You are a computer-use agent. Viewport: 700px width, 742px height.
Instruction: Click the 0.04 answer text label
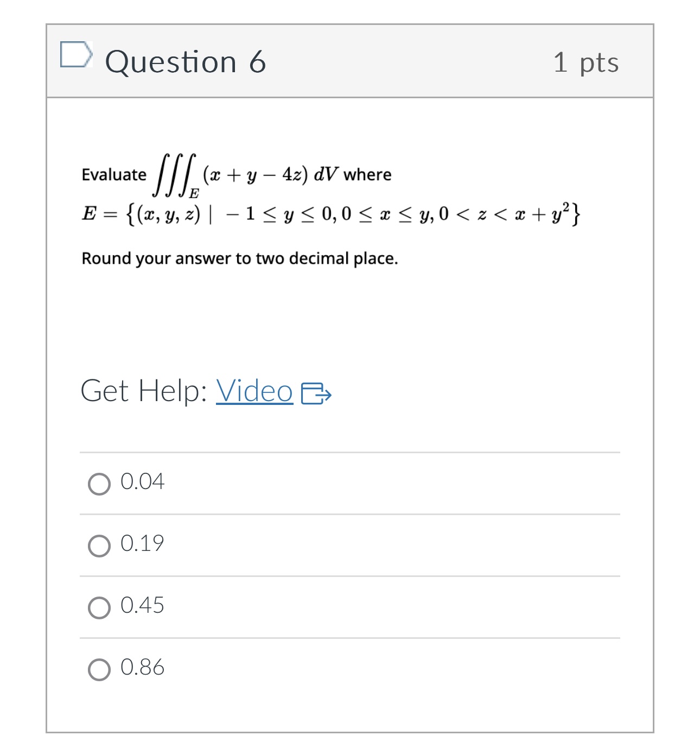[x=143, y=481]
